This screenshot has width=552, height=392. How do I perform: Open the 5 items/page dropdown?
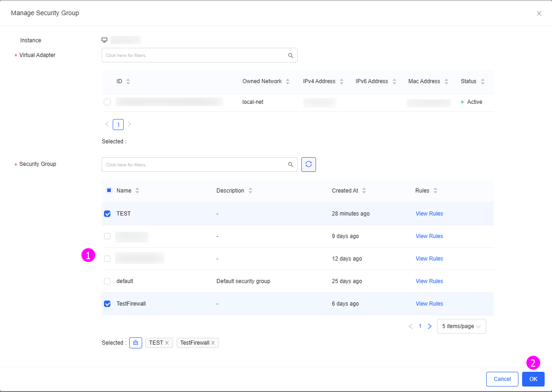[x=461, y=326]
